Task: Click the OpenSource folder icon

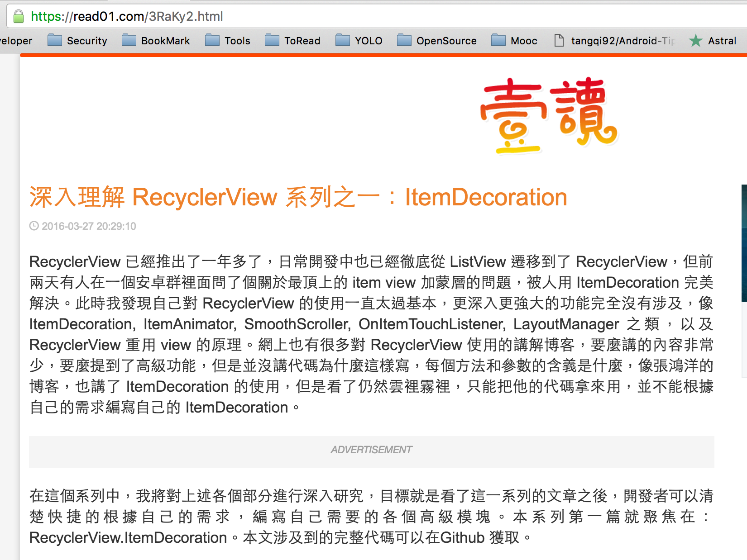Action: click(x=404, y=41)
